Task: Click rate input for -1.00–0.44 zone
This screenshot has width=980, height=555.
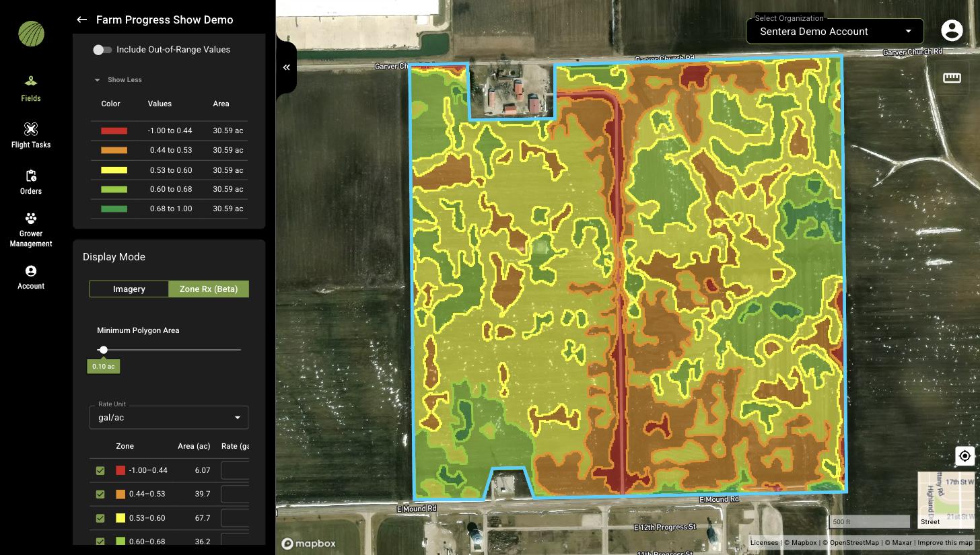Action: (x=235, y=471)
